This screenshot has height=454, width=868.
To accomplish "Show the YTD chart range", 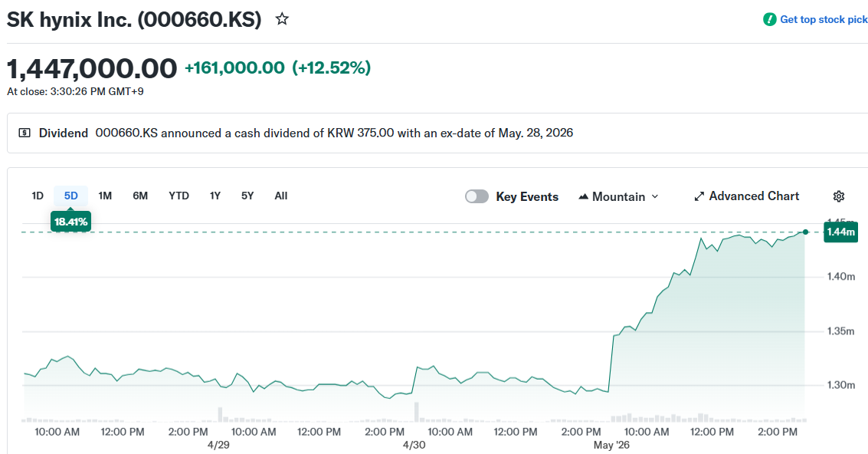I will (179, 196).
